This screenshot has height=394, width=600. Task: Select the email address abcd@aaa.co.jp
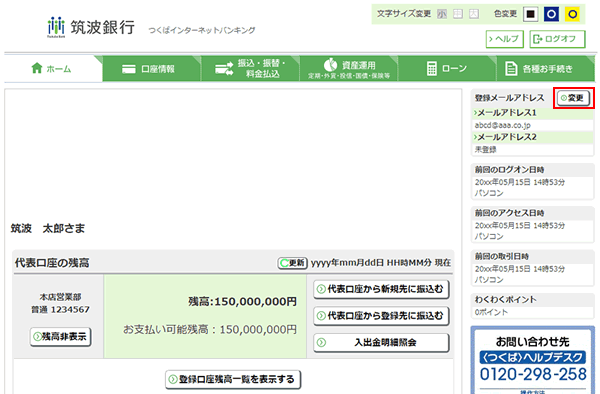click(503, 125)
